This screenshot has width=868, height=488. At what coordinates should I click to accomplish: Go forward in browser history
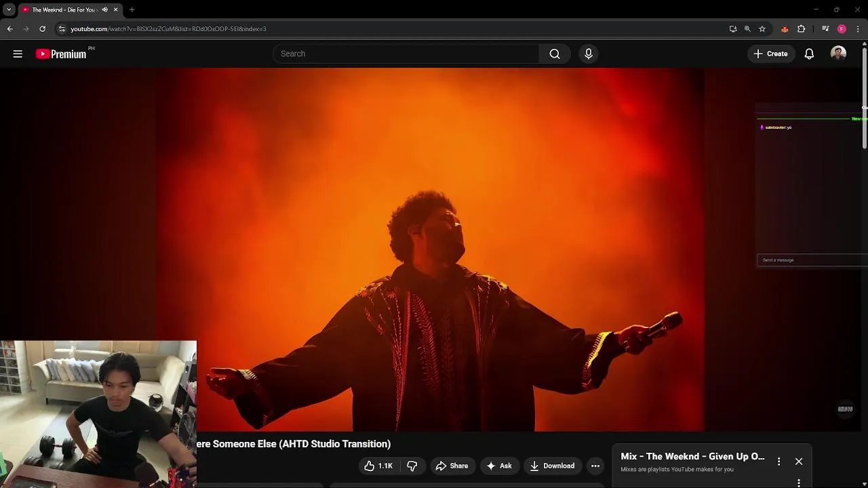[x=26, y=28]
